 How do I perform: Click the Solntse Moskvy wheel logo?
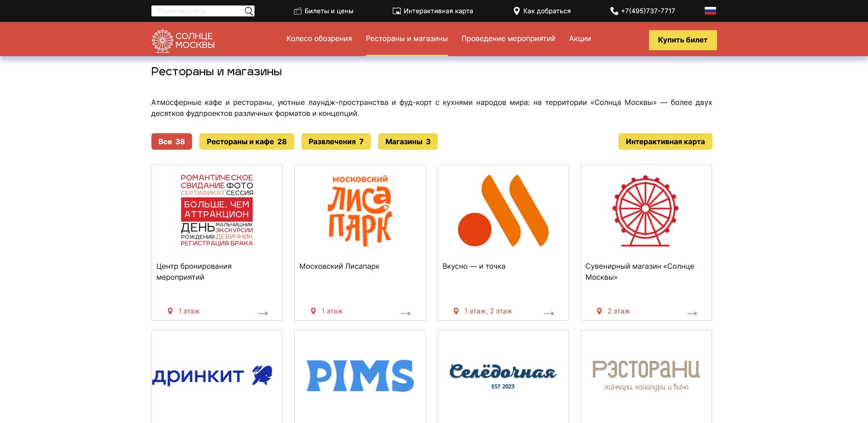(162, 41)
